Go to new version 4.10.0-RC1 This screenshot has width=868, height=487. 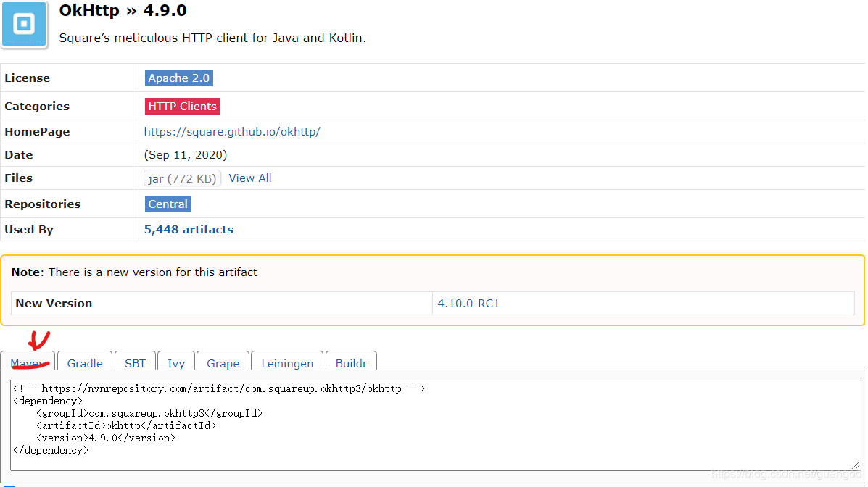point(468,303)
